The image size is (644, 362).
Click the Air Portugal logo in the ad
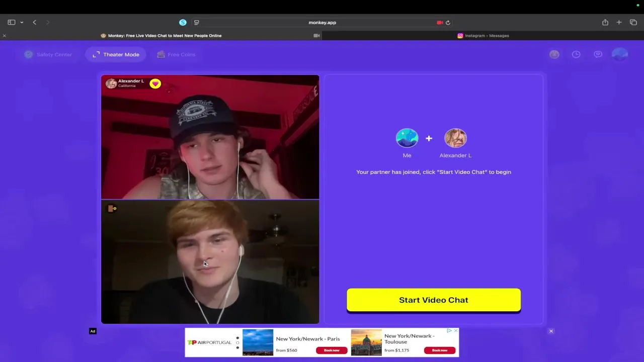coord(209,342)
